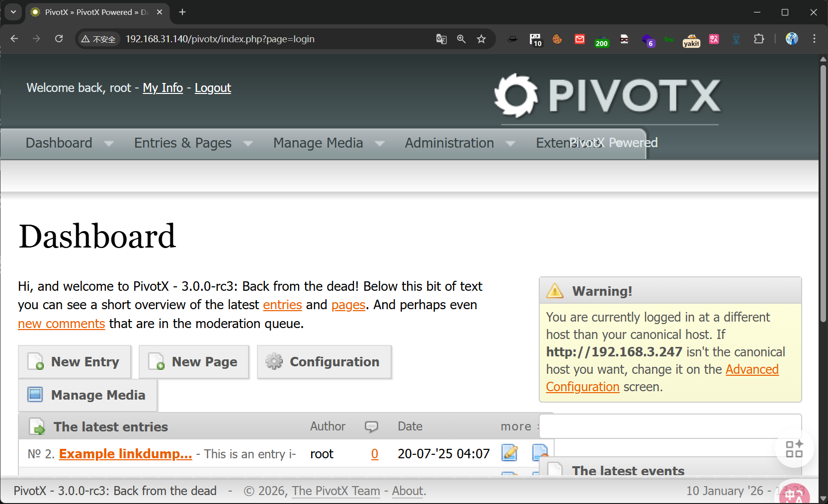Click the bookmark star icon in address bar
The image size is (828, 504).
(481, 39)
